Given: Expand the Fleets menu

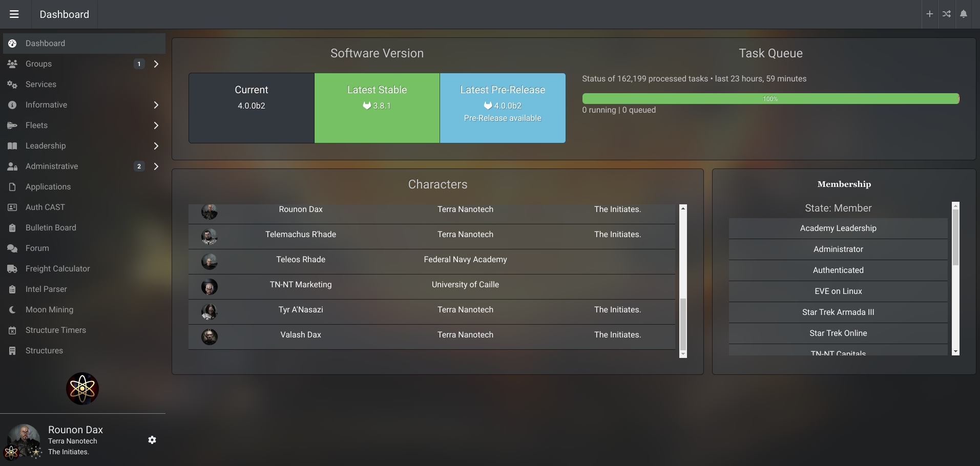Looking at the screenshot, I should coord(156,125).
